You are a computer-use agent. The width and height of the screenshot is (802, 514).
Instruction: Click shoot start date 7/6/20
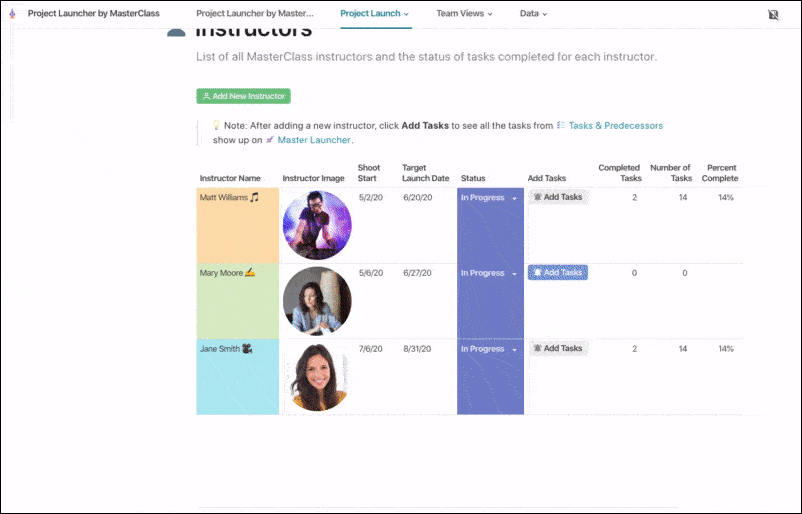[x=371, y=349]
